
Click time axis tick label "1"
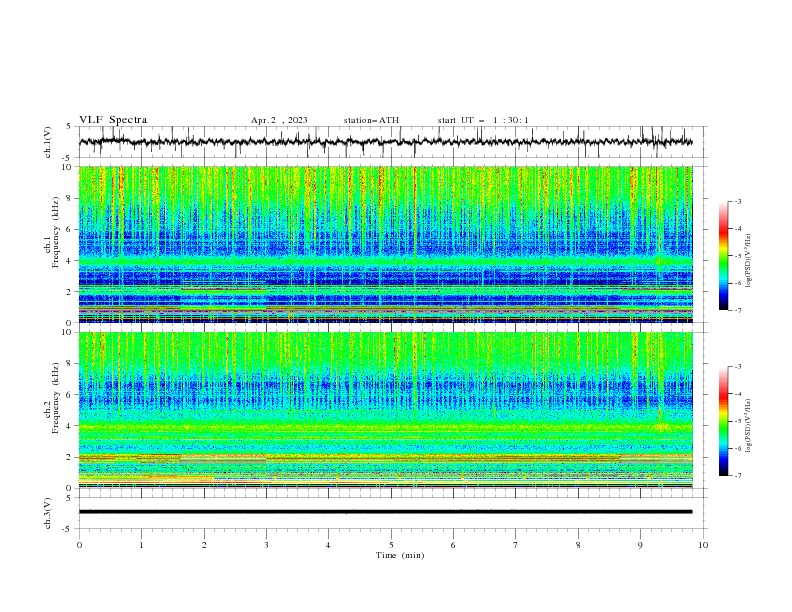141,545
